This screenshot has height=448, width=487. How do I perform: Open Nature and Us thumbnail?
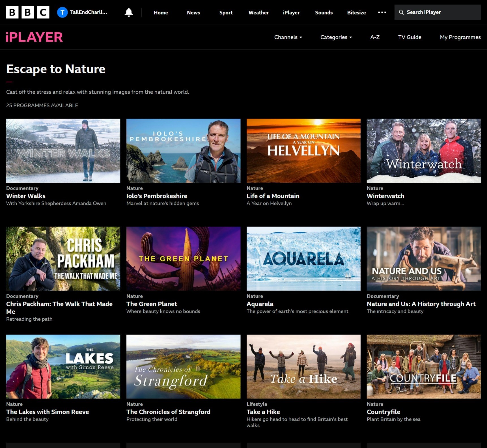click(424, 259)
